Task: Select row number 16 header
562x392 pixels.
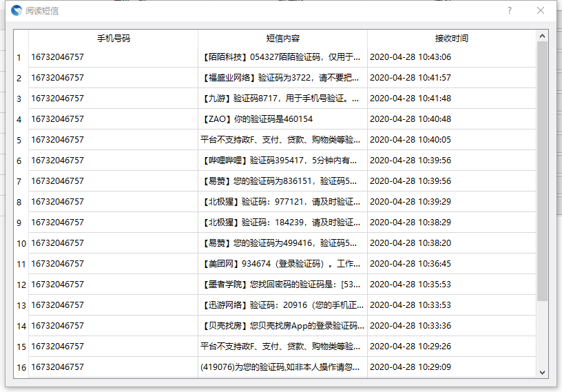Action: click(x=21, y=367)
